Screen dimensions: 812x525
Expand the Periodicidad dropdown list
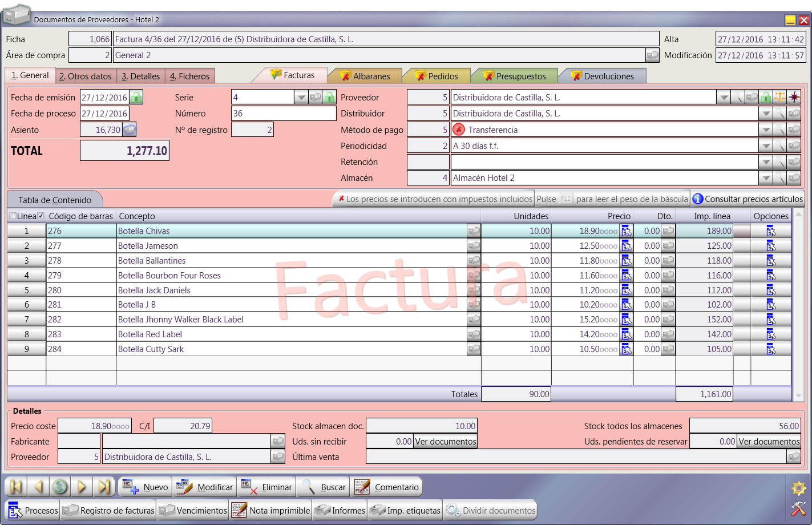coord(766,146)
